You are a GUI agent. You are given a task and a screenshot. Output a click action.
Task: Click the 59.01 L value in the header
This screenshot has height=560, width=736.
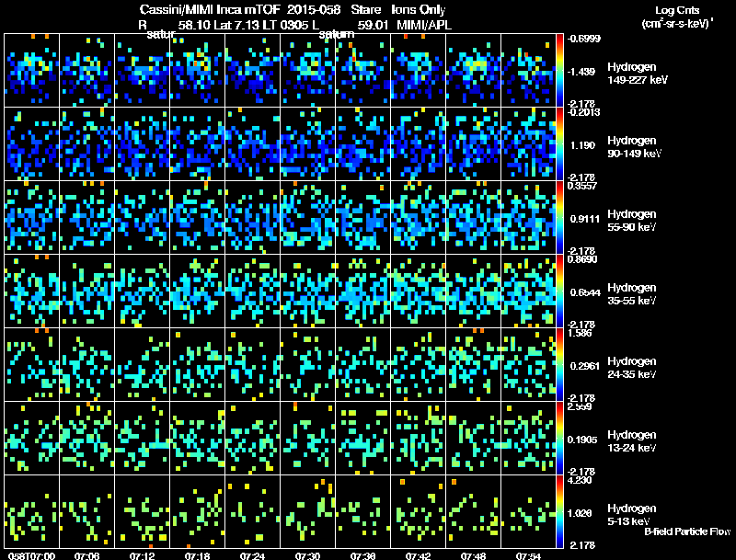tap(373, 25)
